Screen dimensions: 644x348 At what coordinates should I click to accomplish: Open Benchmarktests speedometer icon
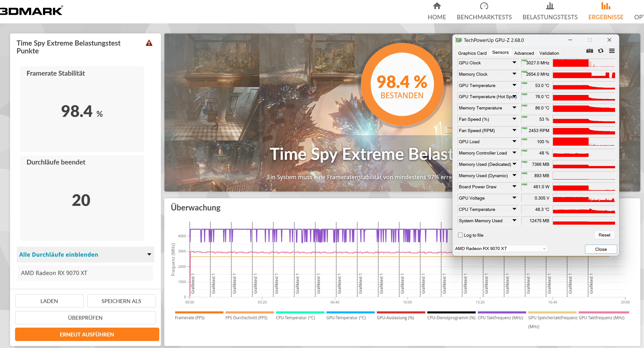coord(484,6)
